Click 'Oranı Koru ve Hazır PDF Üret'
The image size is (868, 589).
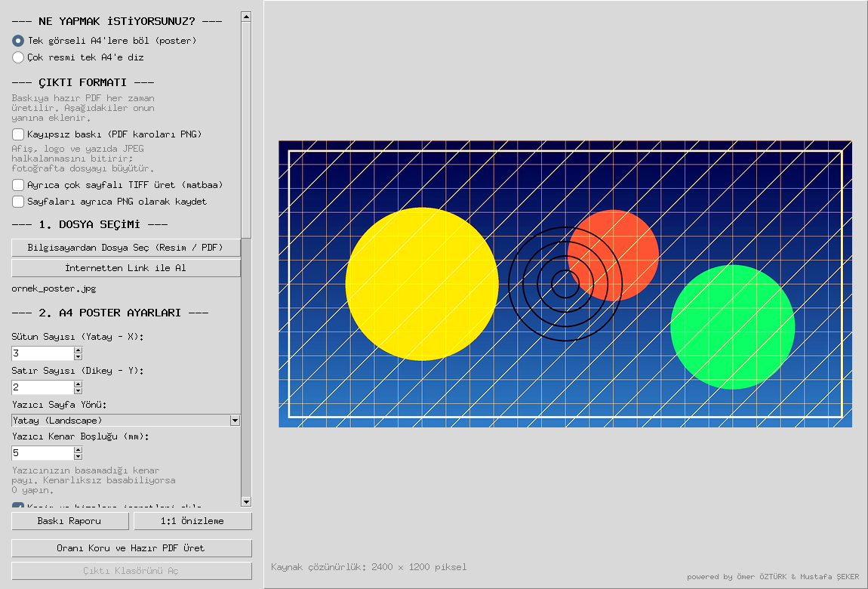[131, 548]
